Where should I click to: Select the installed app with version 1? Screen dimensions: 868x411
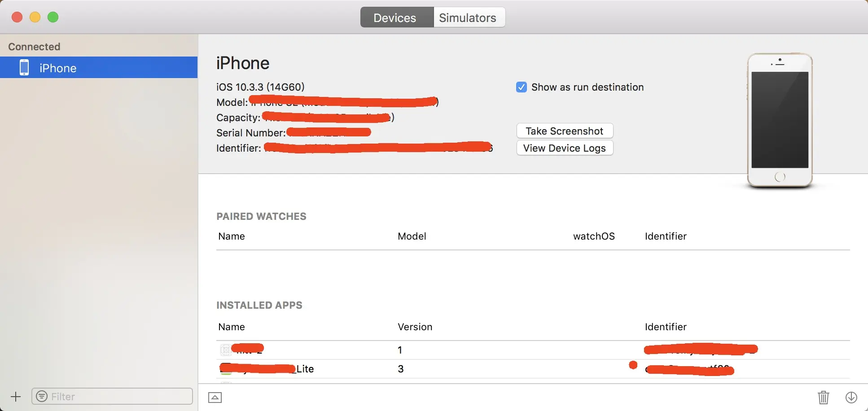tap(533, 350)
